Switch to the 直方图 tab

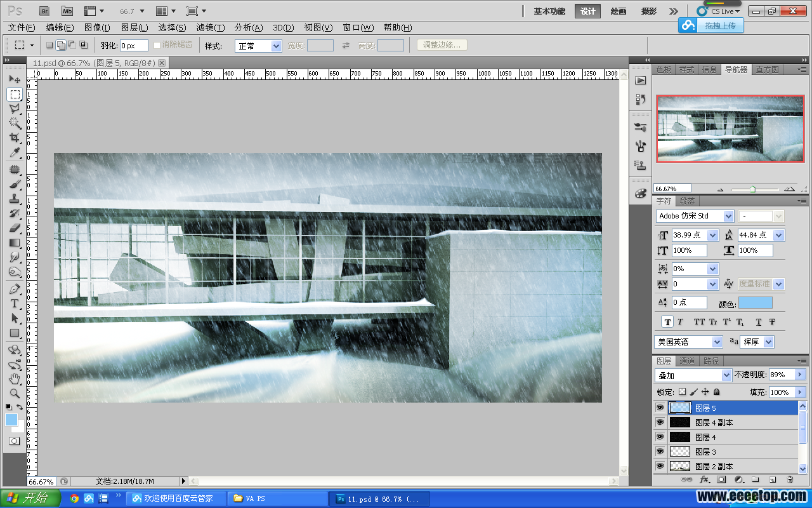(x=767, y=69)
